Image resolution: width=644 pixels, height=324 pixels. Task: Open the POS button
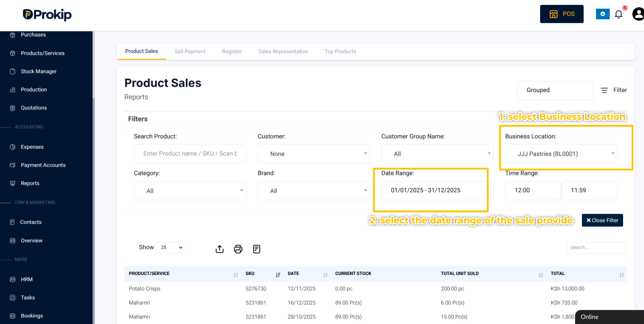coord(562,14)
